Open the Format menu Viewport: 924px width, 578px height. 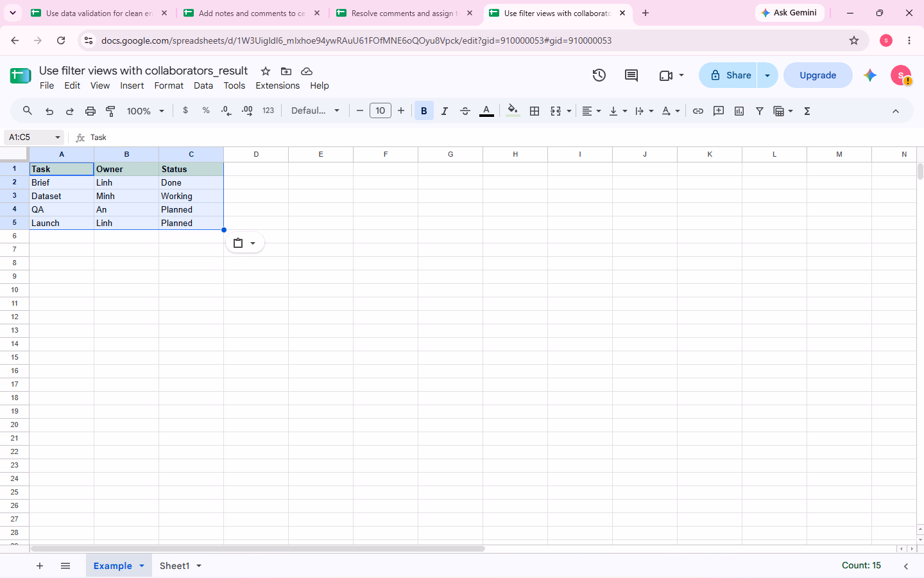[x=169, y=85]
